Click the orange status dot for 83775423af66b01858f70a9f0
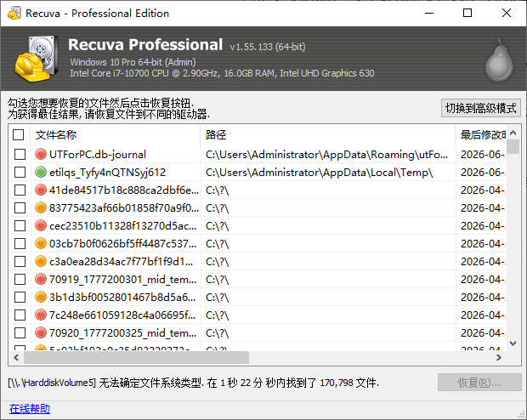The image size is (527, 420). coord(41,207)
